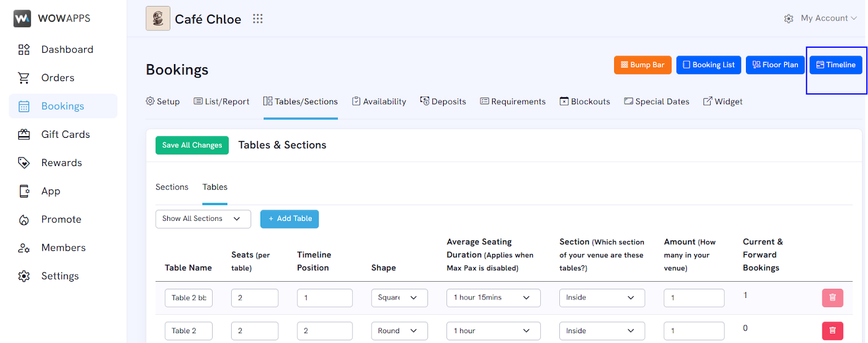This screenshot has width=868, height=343.
Task: Click the Add Table button
Action: 290,219
